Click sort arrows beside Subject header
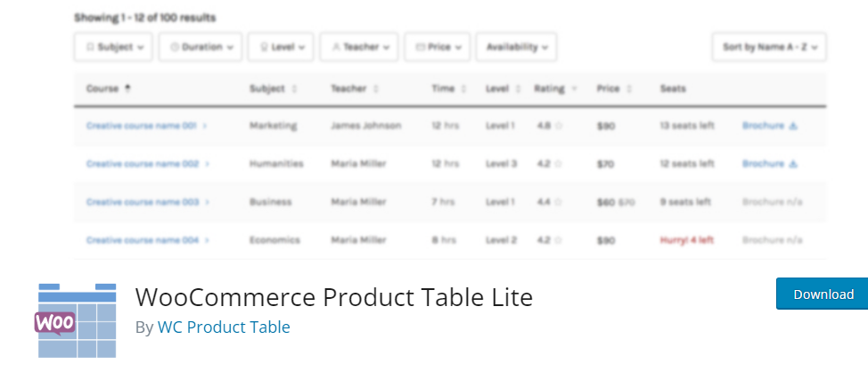868x373 pixels. 294,88
